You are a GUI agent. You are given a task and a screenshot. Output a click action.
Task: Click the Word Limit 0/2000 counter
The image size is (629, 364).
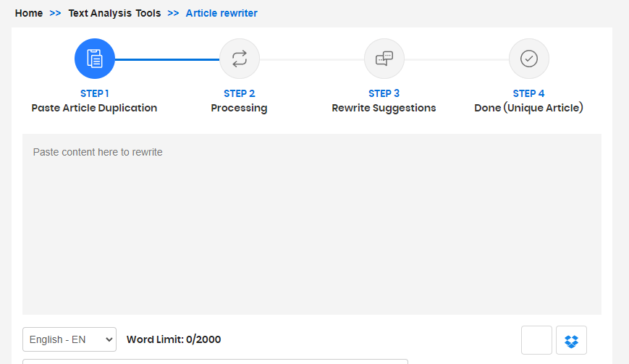174,339
